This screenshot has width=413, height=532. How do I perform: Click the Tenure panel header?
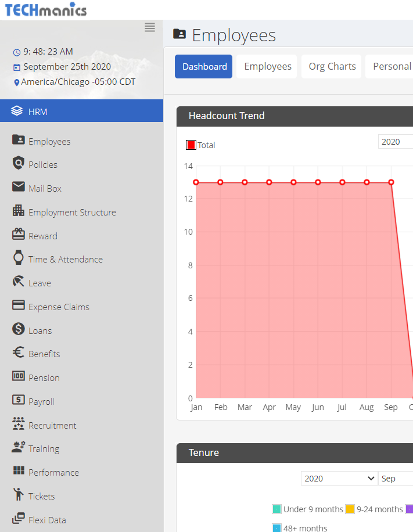click(295, 452)
